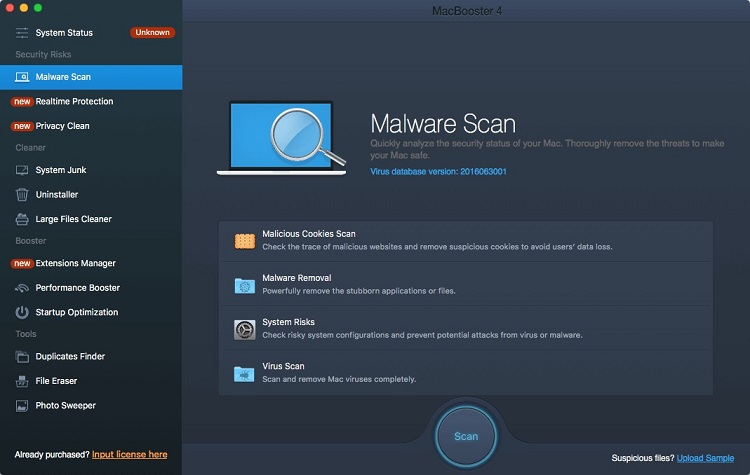
Task: Click the System Status sliders icon
Action: tap(22, 33)
